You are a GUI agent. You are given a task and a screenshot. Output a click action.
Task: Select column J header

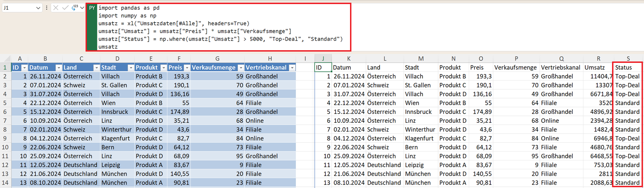tap(323, 59)
